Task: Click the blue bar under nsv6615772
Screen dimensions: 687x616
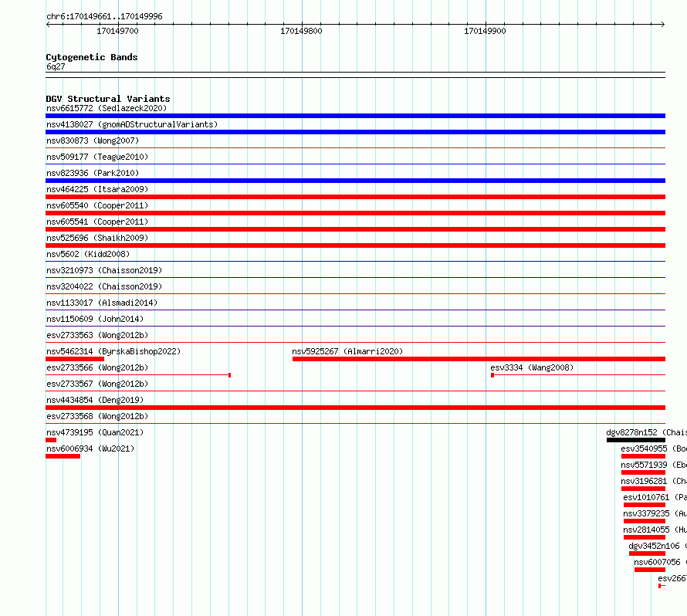Action: [x=355, y=116]
